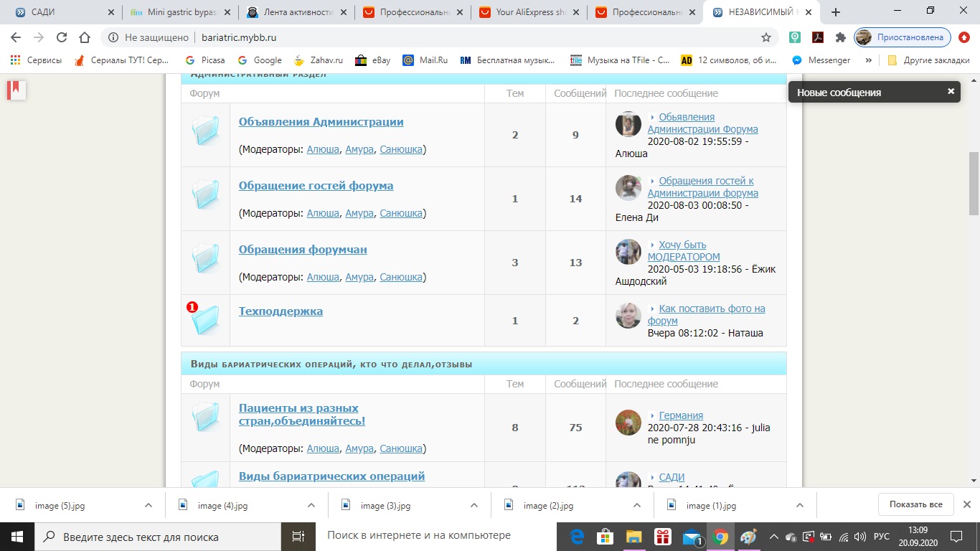Open the volume control in the system tray
980x551 pixels.
(x=859, y=537)
